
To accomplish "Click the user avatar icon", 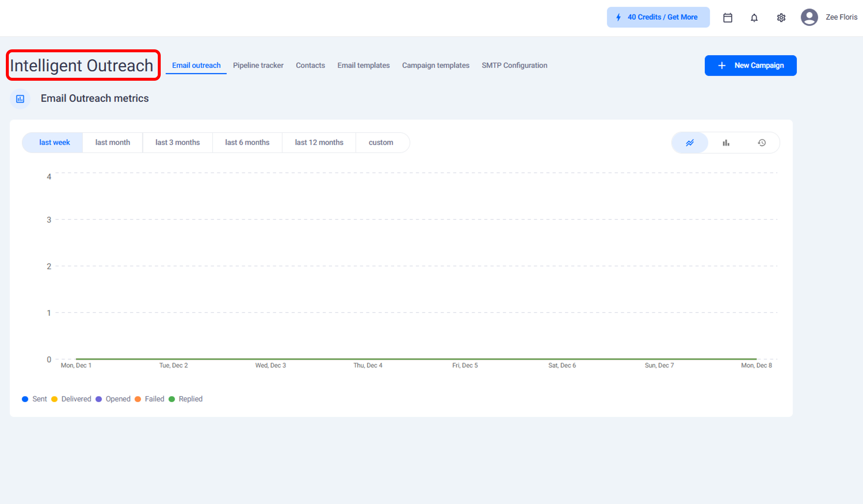I will (x=809, y=17).
